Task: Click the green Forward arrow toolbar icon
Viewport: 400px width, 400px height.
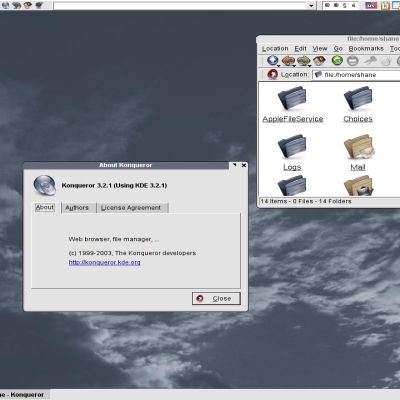Action: point(303,61)
